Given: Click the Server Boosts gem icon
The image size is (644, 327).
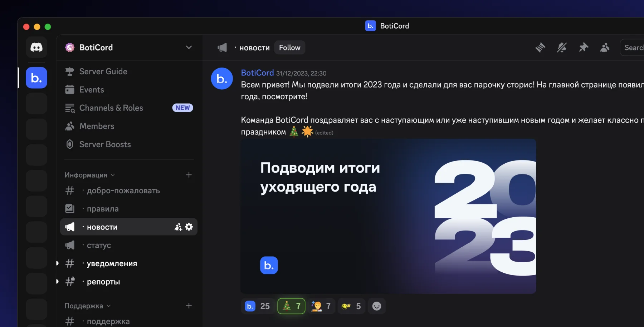Looking at the screenshot, I should 70,144.
